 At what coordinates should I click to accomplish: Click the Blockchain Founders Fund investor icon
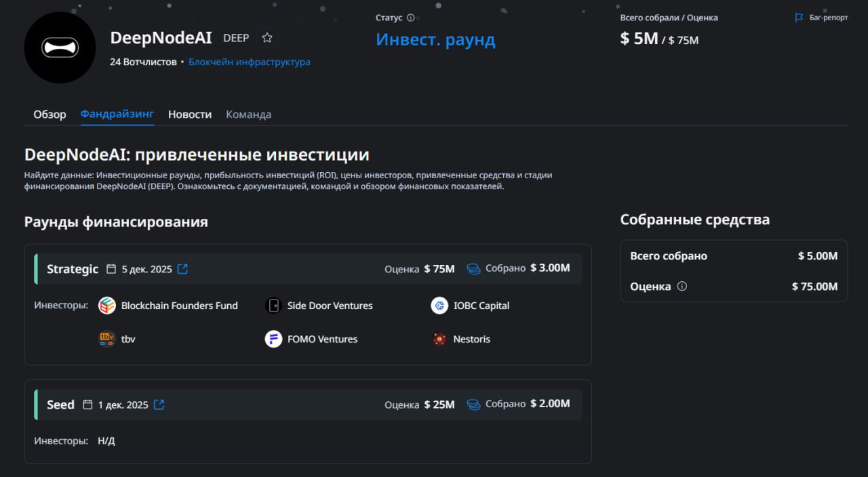point(107,306)
